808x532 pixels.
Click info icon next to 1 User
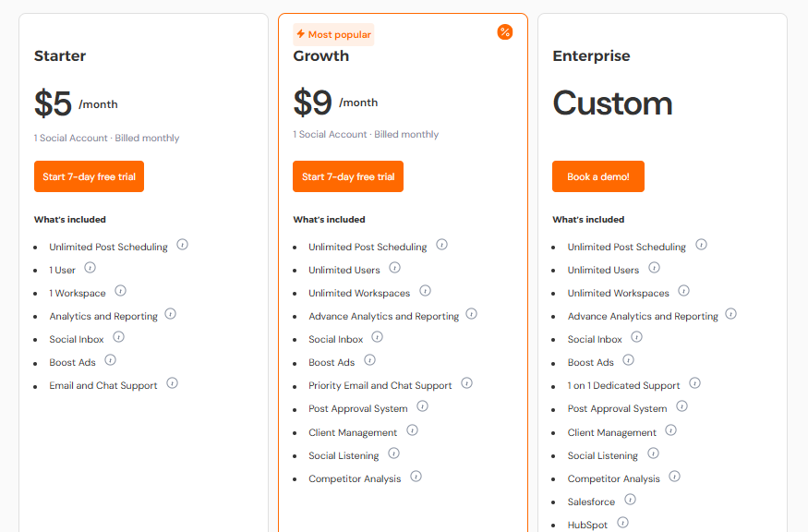click(x=90, y=268)
